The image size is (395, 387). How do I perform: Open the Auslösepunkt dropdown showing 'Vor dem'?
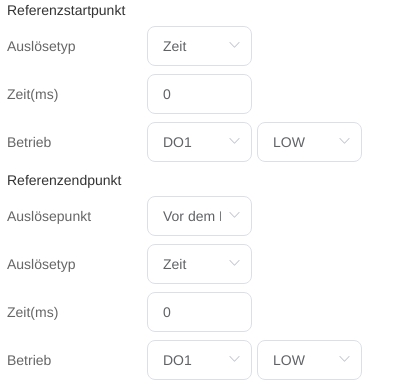(x=199, y=216)
